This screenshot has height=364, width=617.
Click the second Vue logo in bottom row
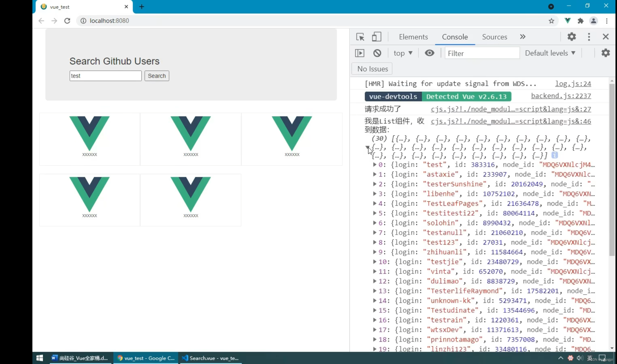(x=191, y=194)
